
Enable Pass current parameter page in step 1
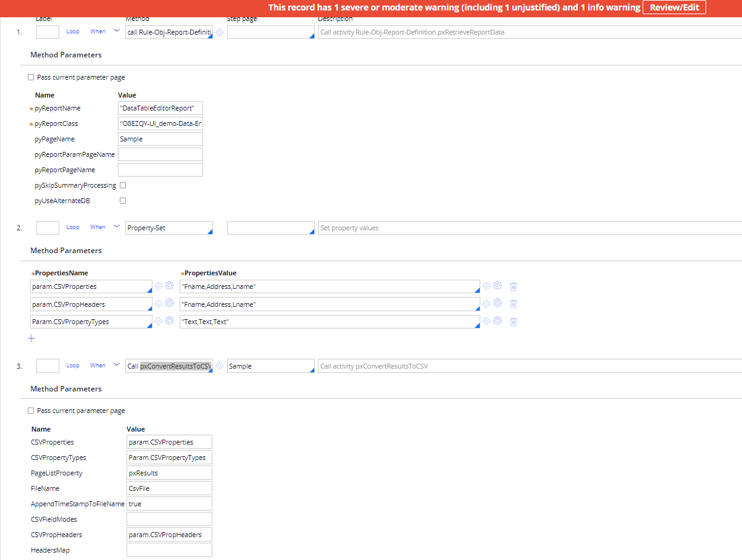(31, 77)
